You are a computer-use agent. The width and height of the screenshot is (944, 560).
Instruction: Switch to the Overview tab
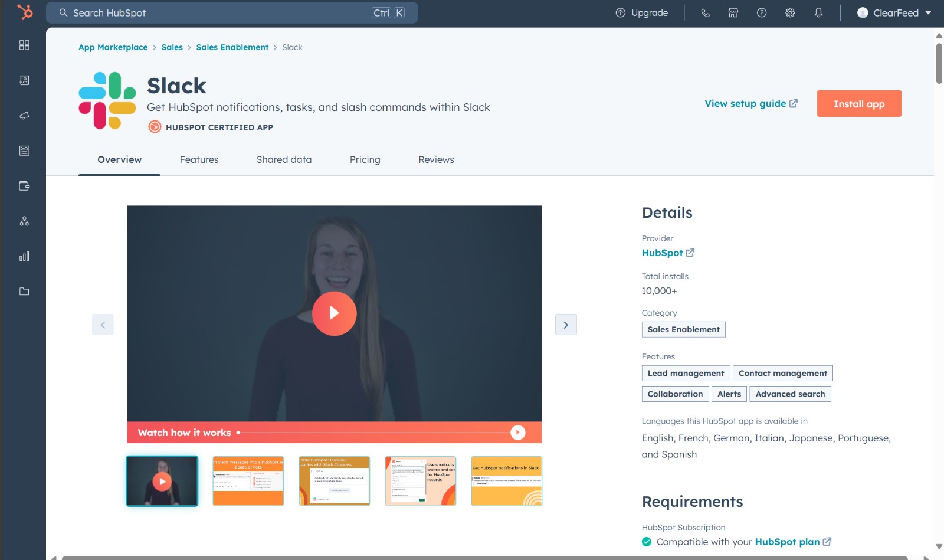coord(119,159)
